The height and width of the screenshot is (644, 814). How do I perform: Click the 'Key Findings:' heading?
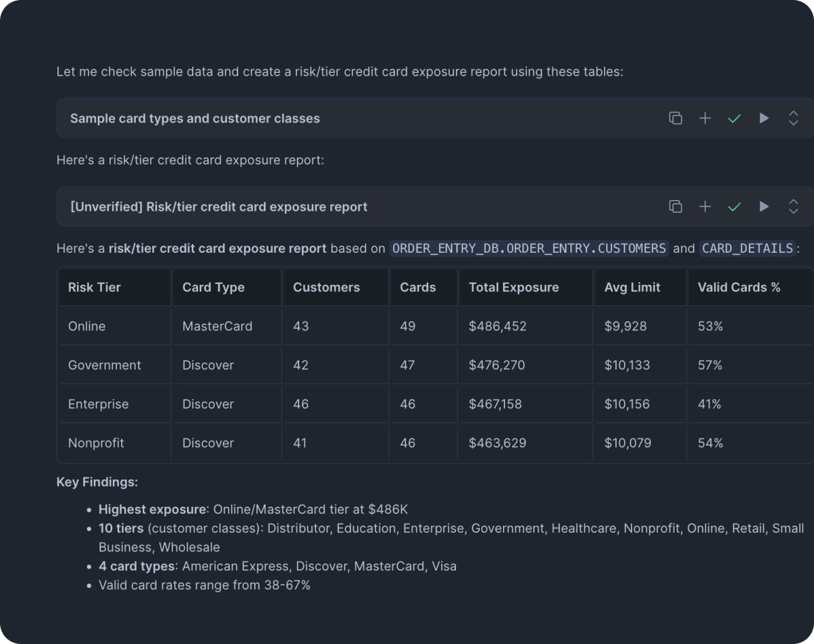pyautogui.click(x=97, y=482)
